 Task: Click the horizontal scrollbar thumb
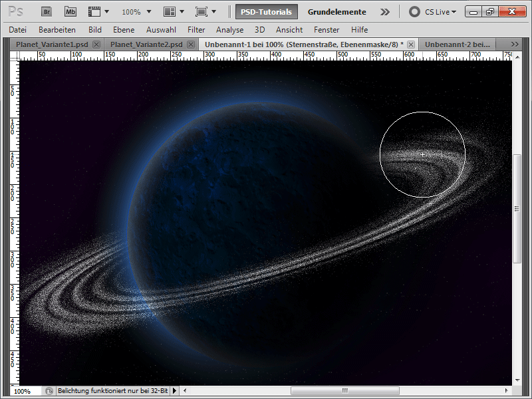pos(344,391)
